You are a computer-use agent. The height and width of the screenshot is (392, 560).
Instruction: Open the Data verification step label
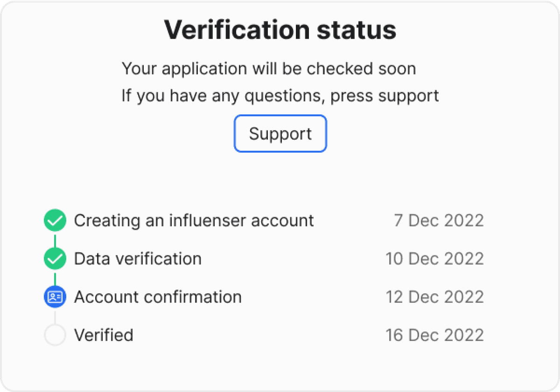point(138,259)
